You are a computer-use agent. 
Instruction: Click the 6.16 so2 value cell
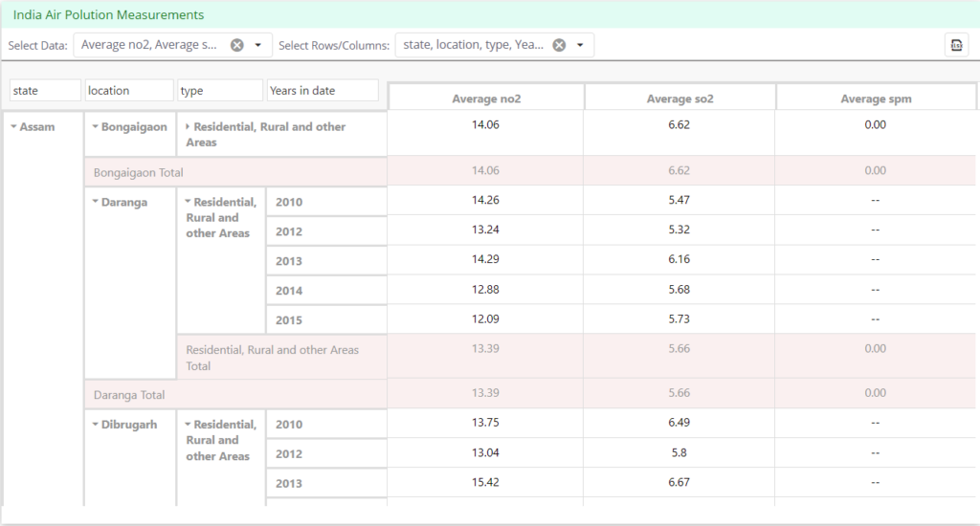click(679, 259)
